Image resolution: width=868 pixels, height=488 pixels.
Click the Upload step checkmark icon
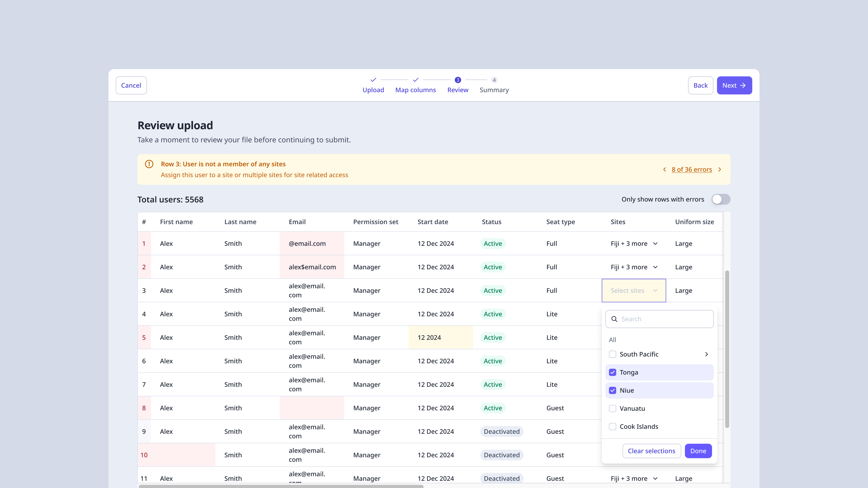(373, 80)
